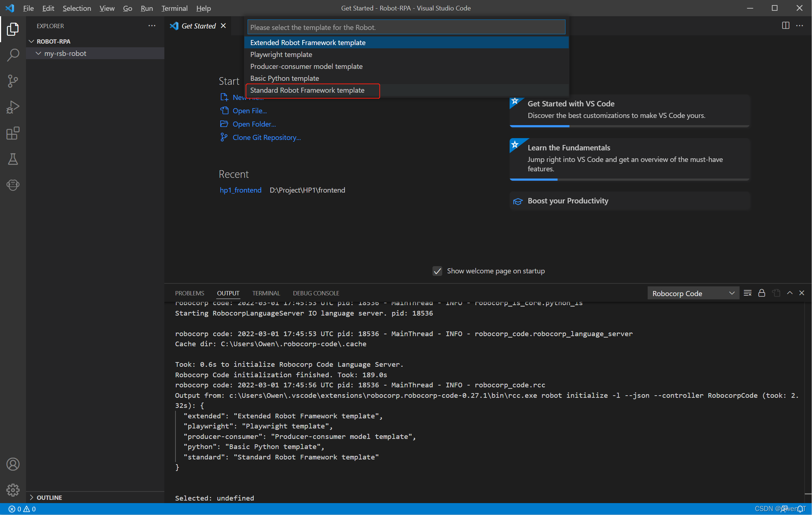Clear the output panel

coord(747,293)
